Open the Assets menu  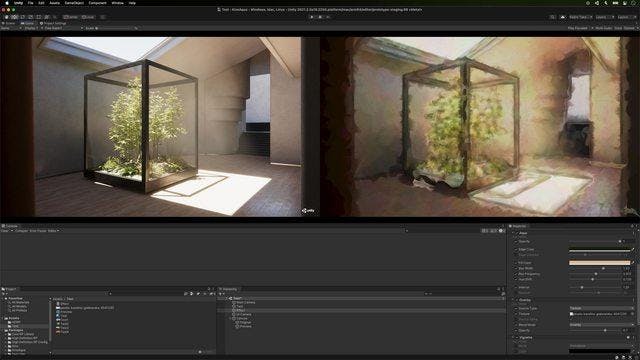[54, 3]
